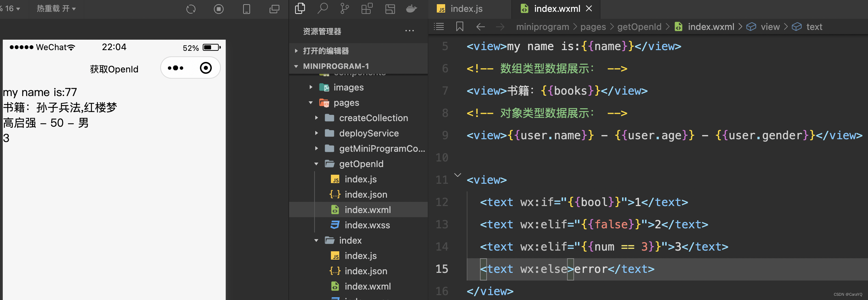Click simulator text 'my name is:77'

point(40,92)
